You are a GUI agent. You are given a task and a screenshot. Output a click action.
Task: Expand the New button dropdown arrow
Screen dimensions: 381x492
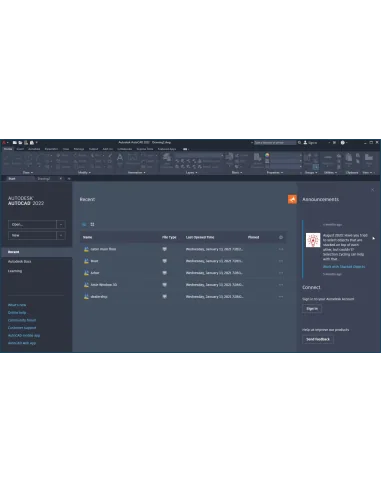(x=61, y=235)
